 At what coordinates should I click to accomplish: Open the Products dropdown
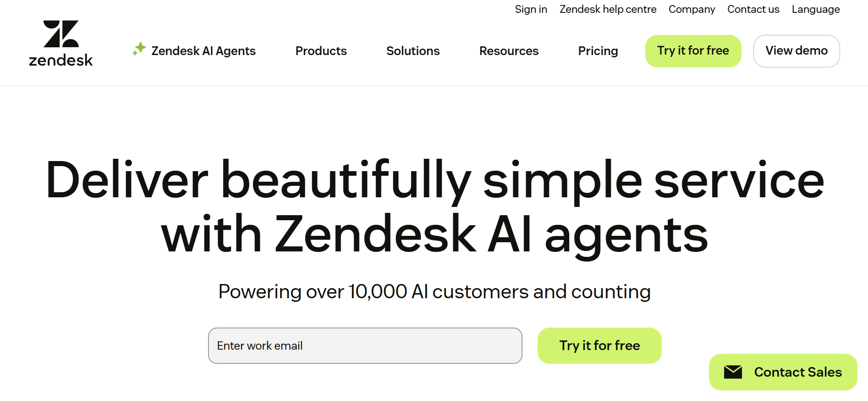pos(321,51)
